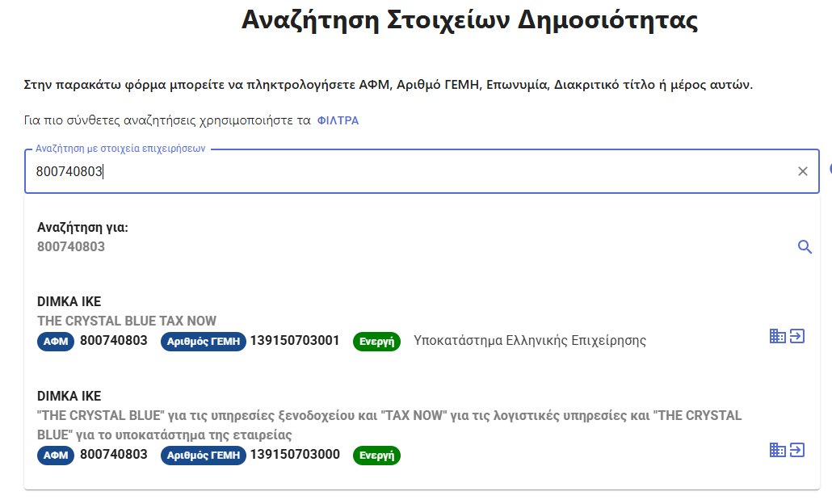Select the long distinctive title starting "THE CRYSTAL BLUE" για τις
The image size is (832, 504).
tap(389, 425)
